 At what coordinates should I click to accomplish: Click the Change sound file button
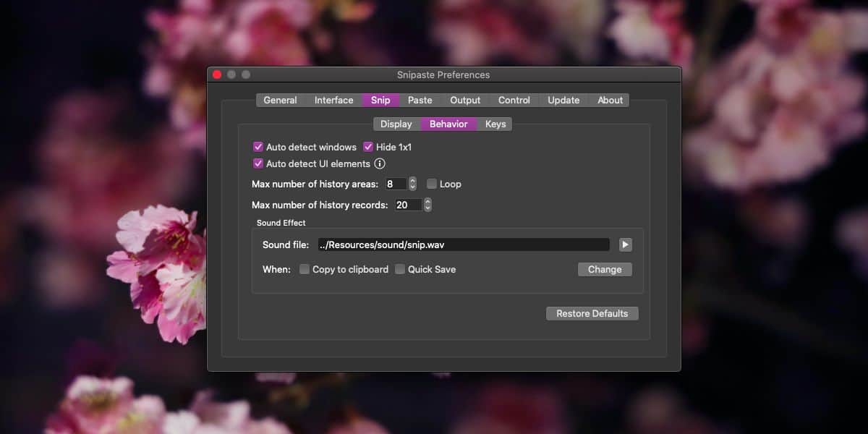pos(605,269)
